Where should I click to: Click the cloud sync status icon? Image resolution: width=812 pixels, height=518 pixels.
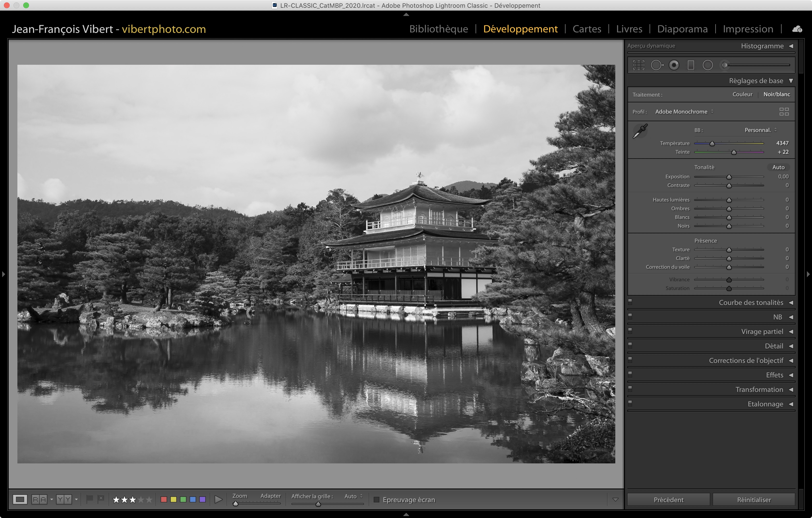coord(797,29)
